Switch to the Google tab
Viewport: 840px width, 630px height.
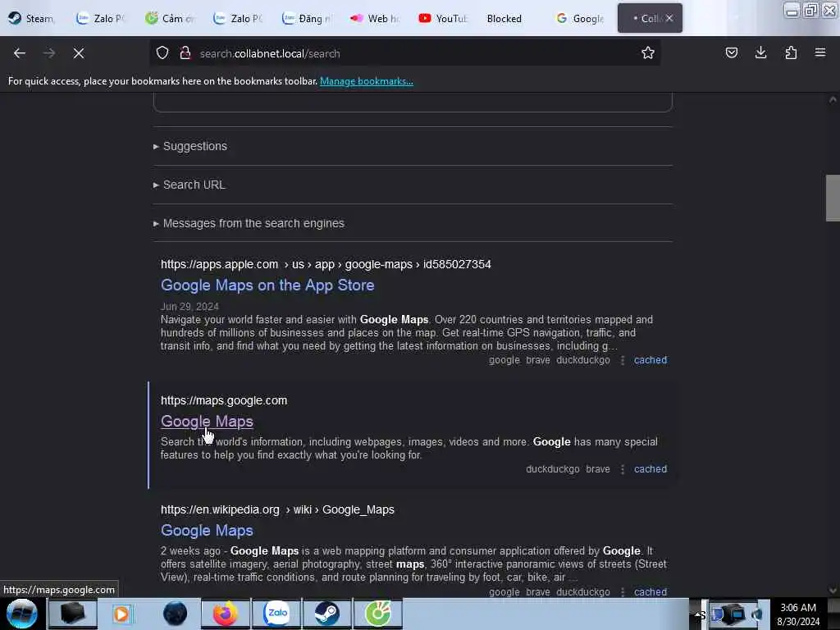[x=581, y=19]
